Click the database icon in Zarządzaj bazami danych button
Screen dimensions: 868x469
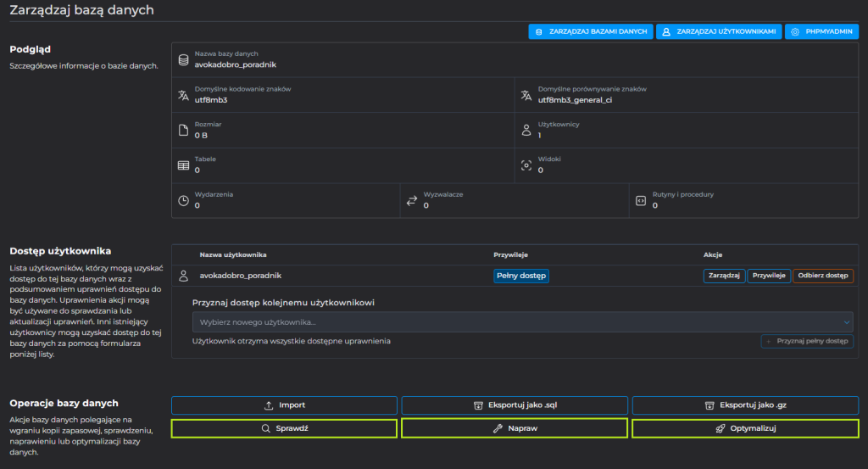click(x=538, y=31)
